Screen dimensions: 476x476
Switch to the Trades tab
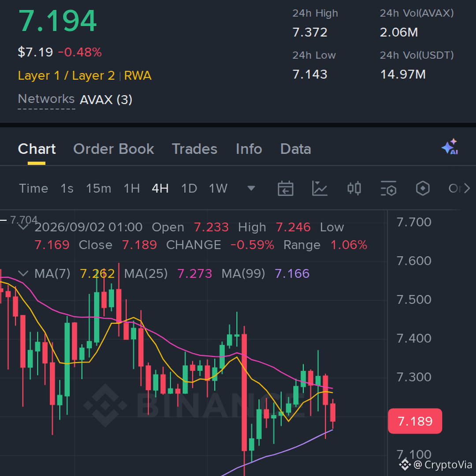(195, 149)
